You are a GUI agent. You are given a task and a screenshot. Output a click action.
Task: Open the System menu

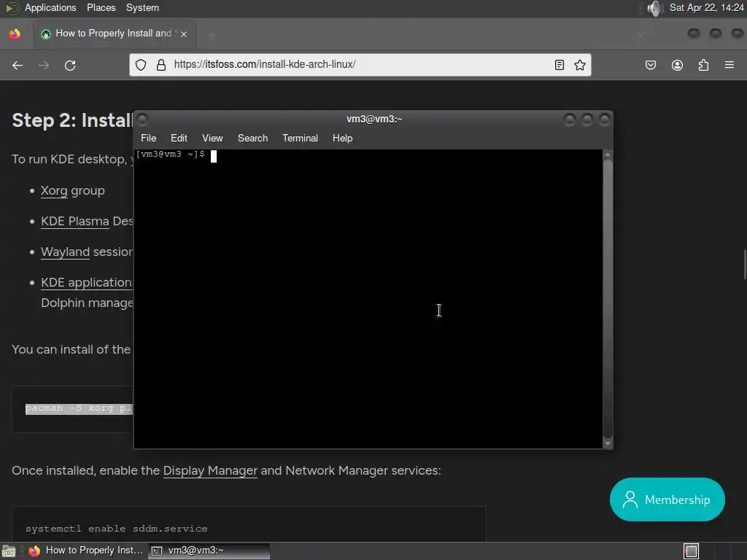142,7
